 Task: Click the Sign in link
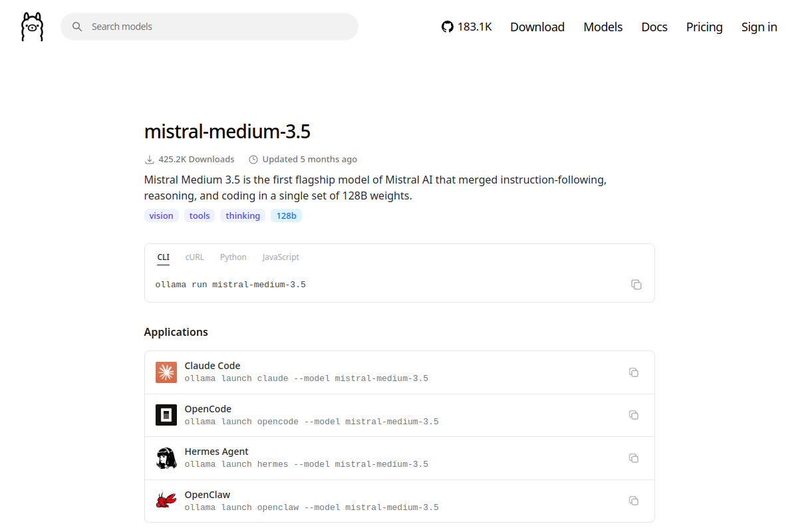pyautogui.click(x=759, y=27)
